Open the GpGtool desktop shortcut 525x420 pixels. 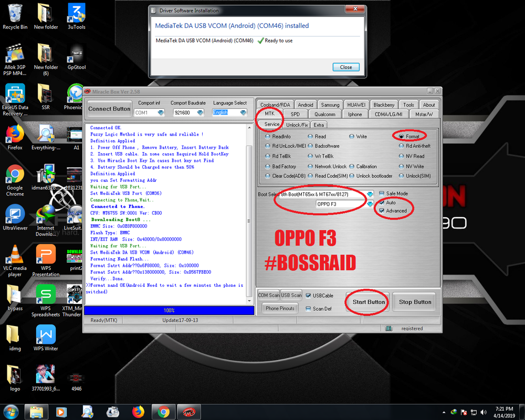(x=76, y=57)
